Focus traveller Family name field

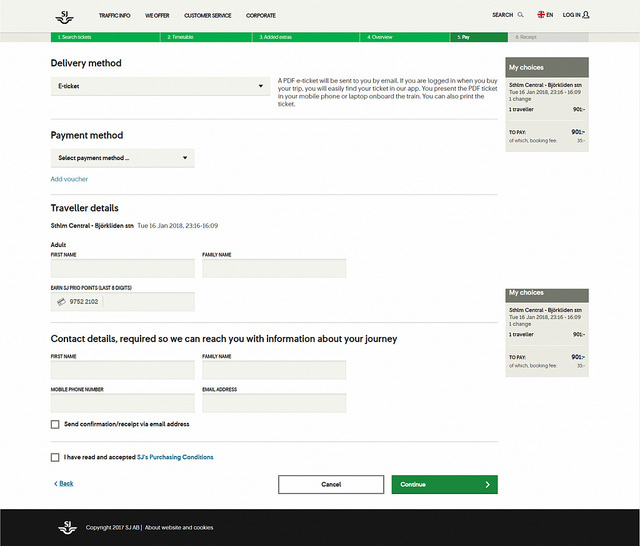(x=274, y=268)
